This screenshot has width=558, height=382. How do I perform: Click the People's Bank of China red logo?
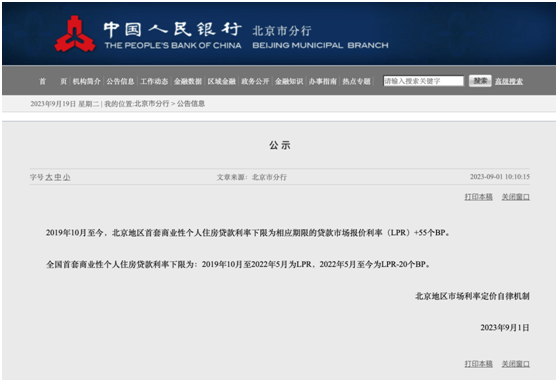click(75, 34)
